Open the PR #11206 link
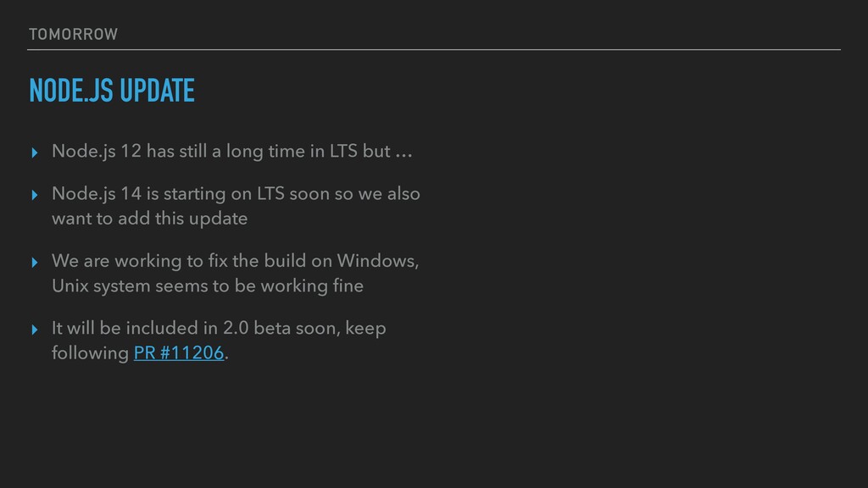The width and height of the screenshot is (868, 488). pyautogui.click(x=179, y=353)
